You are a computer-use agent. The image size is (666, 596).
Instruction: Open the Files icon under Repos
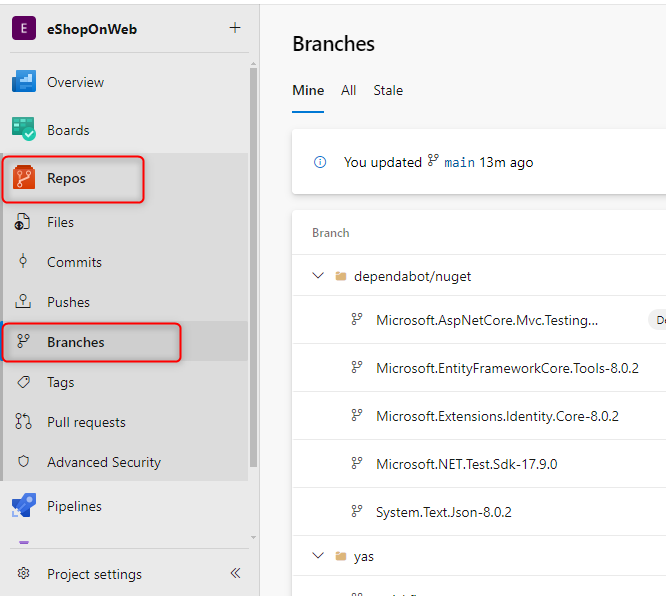coord(23,222)
